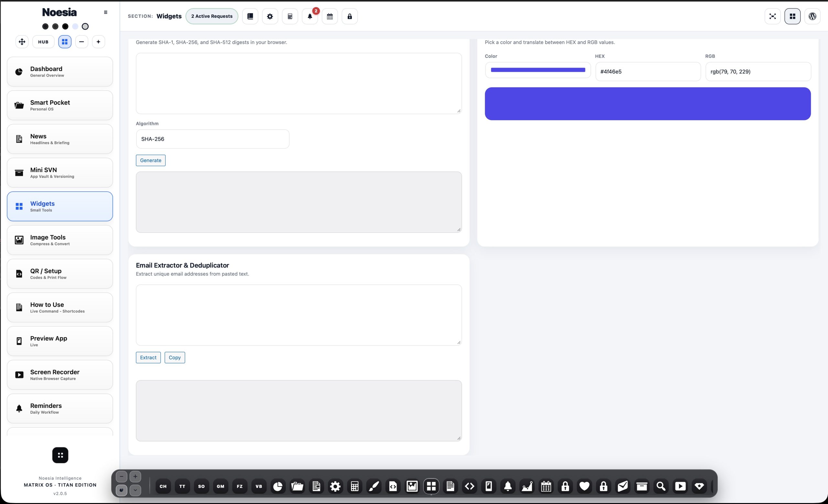Click the minus button in bottom dock
The image size is (828, 504).
[122, 477]
